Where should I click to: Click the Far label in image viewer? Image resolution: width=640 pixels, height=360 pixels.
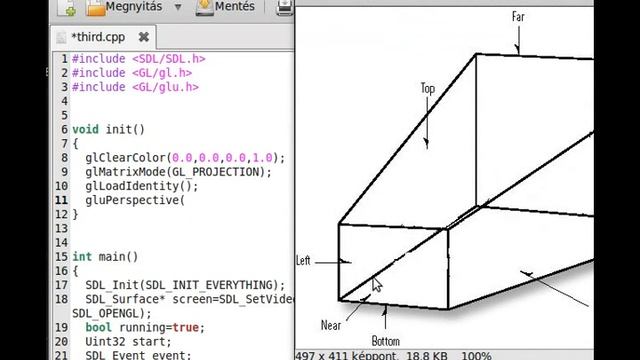click(x=518, y=17)
